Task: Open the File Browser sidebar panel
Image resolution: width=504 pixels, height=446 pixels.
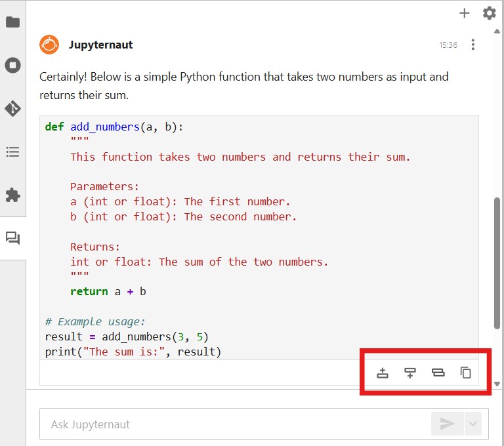Action: coord(12,22)
